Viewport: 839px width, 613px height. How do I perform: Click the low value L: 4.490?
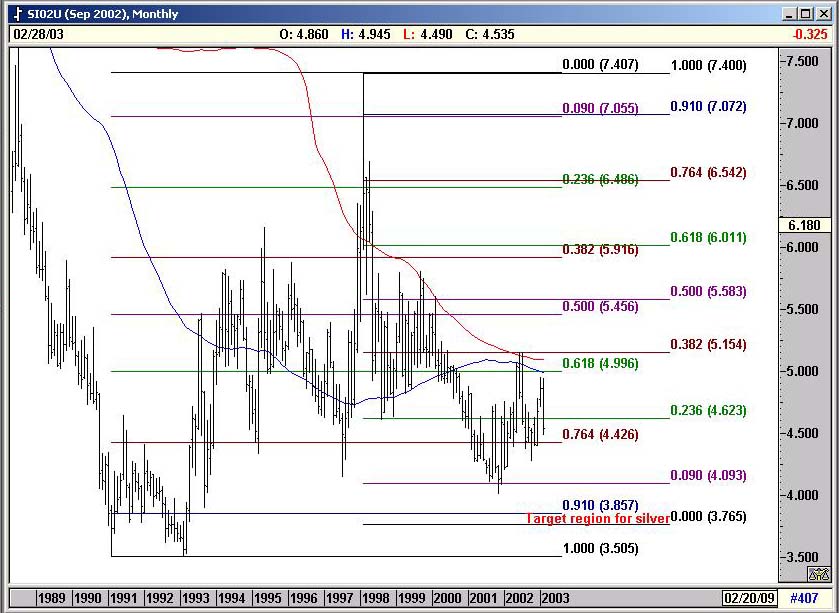(428, 34)
